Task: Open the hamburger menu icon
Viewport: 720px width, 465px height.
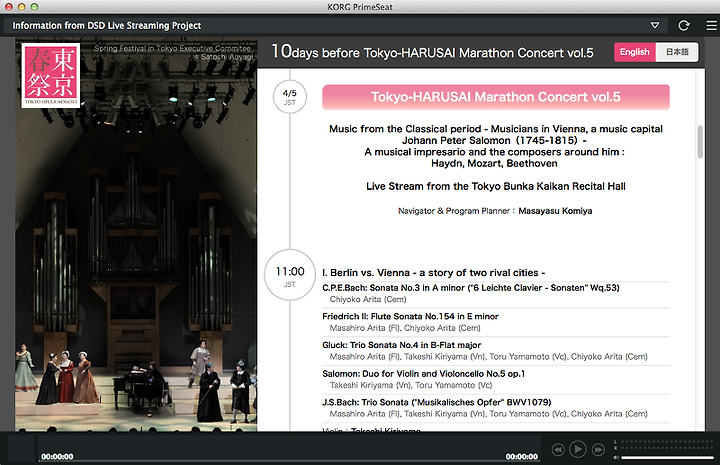Action: click(711, 25)
